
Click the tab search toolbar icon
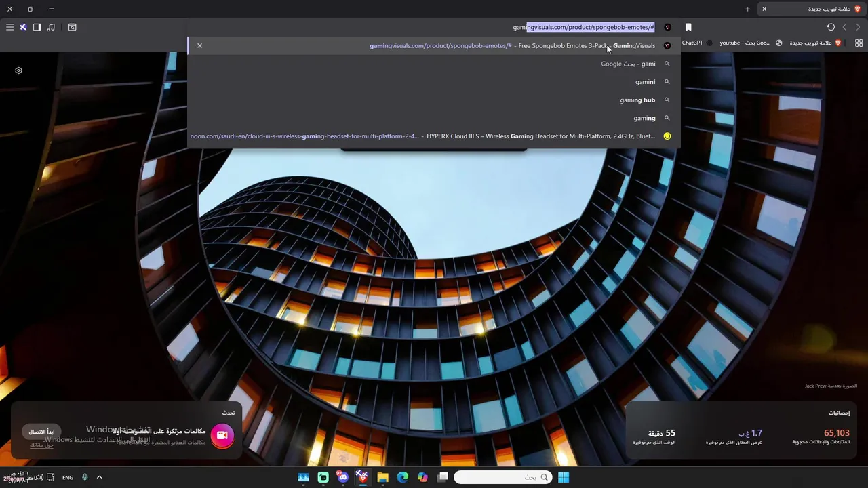[73, 27]
